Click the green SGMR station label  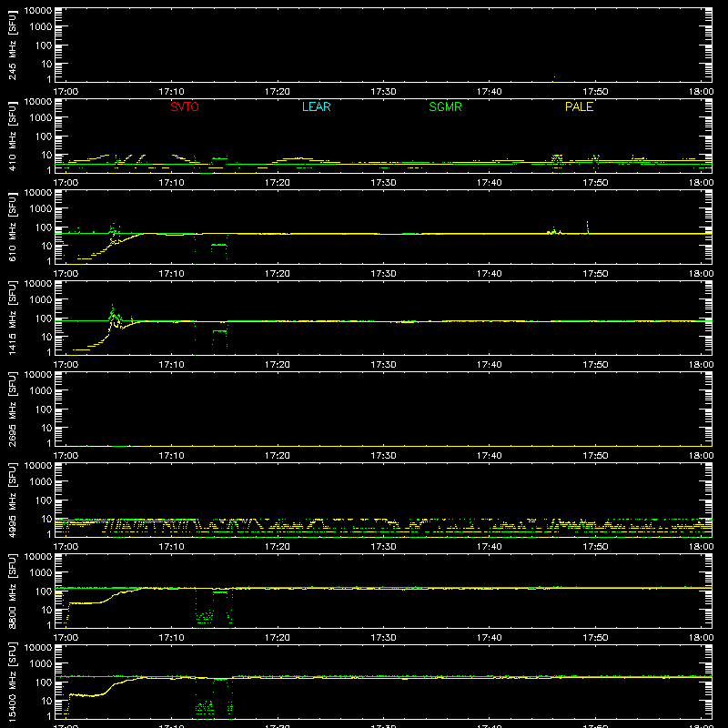click(x=445, y=106)
